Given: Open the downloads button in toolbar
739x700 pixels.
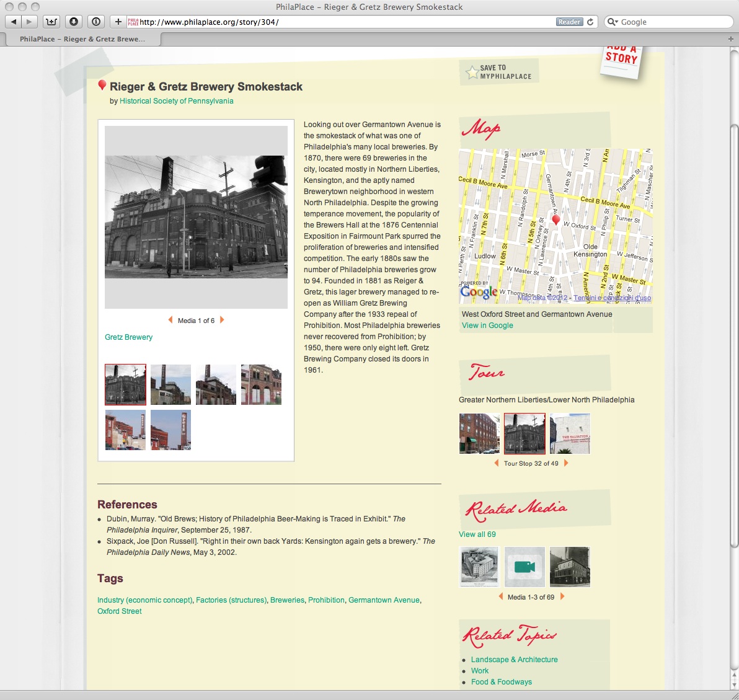Looking at the screenshot, I should (74, 22).
